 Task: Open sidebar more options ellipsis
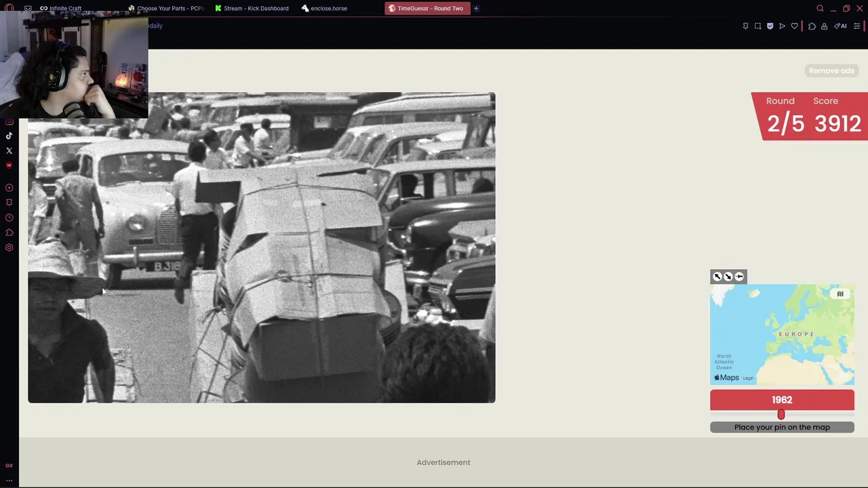[x=9, y=480]
